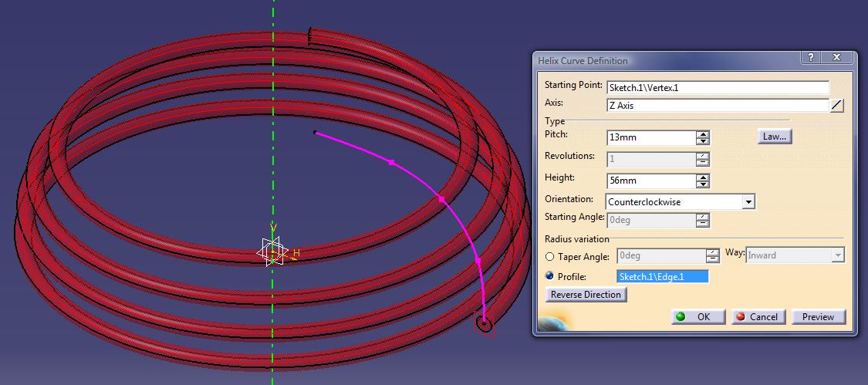Open the Law... settings button
This screenshot has width=868, height=385.
pyautogui.click(x=775, y=137)
